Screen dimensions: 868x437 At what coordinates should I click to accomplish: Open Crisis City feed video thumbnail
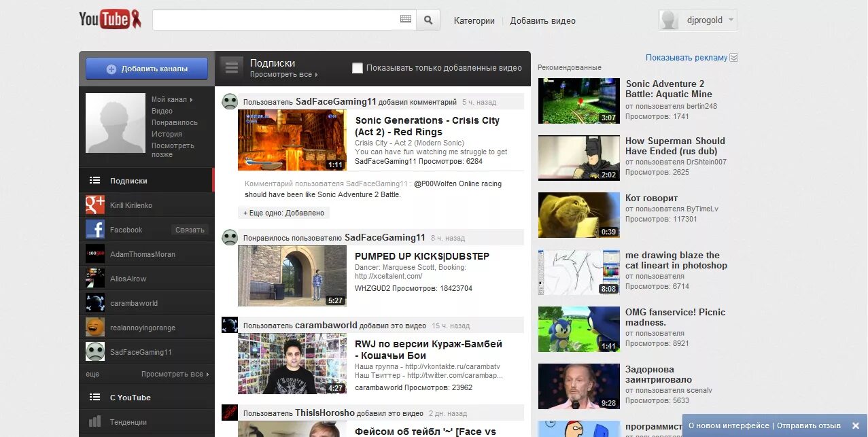(x=292, y=140)
